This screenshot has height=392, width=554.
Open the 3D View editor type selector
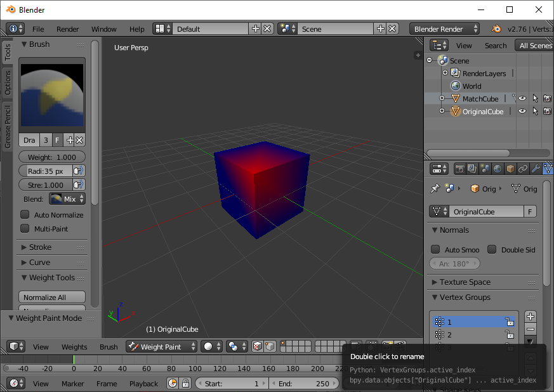click(x=16, y=346)
